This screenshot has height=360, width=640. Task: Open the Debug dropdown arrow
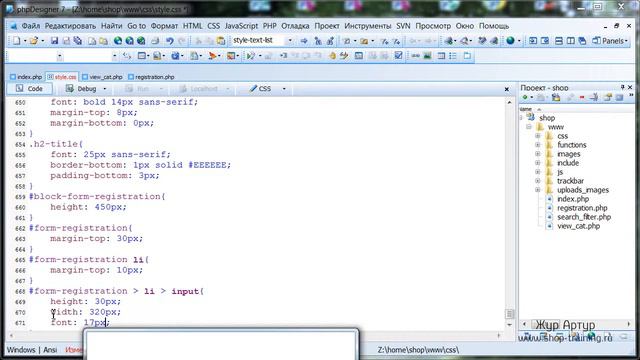point(104,89)
